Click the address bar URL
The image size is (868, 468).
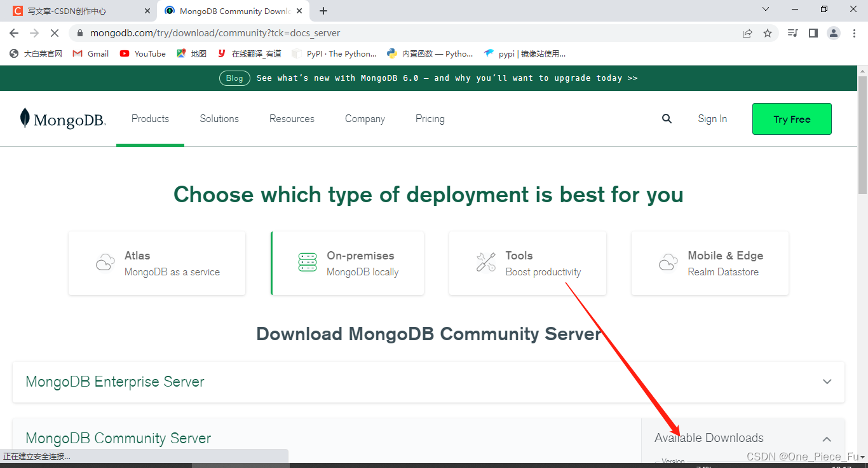tap(215, 33)
